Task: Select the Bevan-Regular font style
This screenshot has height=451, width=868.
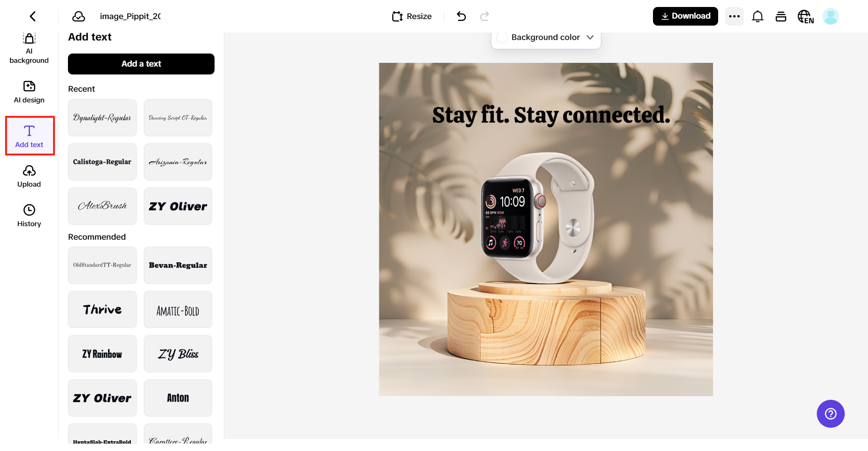Action: click(x=178, y=265)
